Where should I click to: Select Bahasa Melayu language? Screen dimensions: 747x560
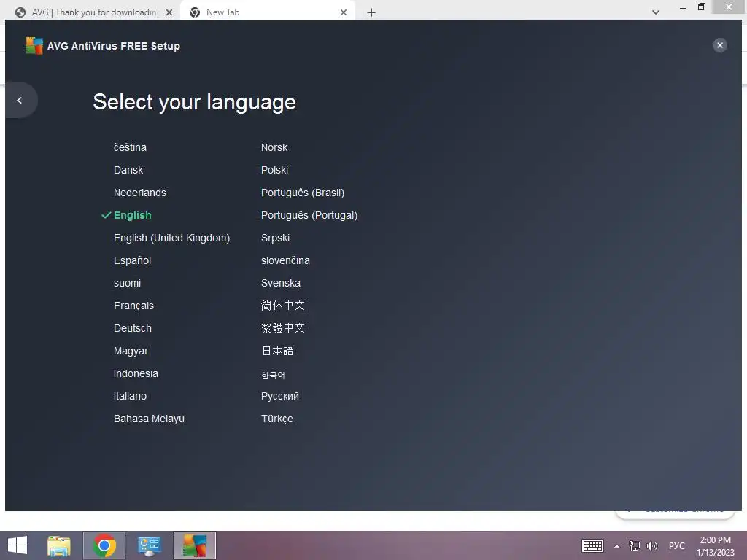149,419
